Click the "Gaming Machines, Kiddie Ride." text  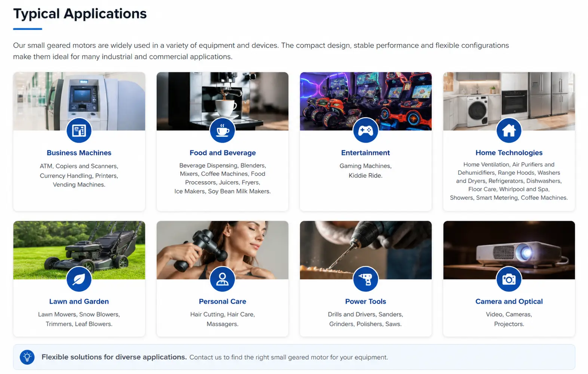pyautogui.click(x=365, y=171)
